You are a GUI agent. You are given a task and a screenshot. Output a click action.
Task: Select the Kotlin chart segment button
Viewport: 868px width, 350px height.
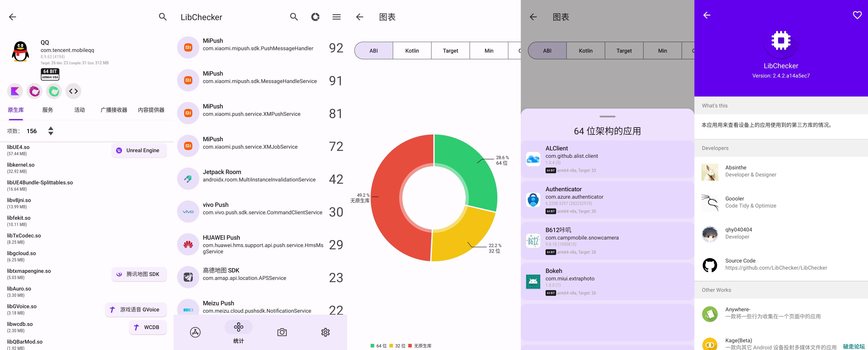[412, 51]
